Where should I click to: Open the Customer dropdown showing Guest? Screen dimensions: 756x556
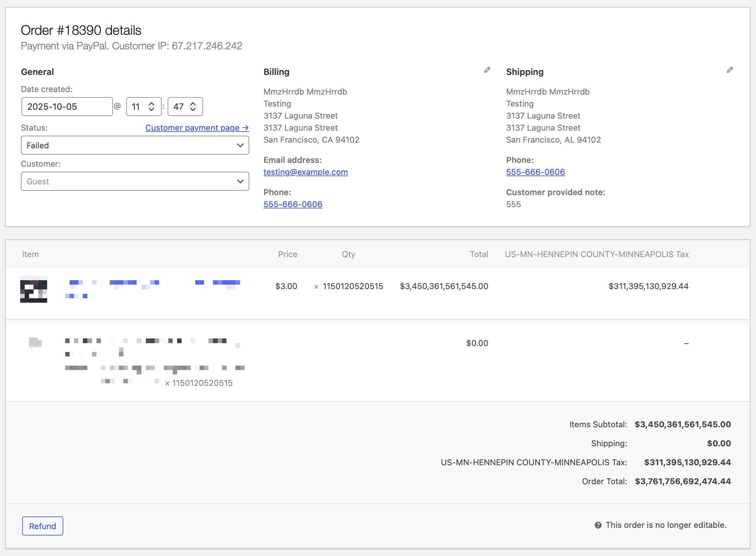tap(135, 182)
